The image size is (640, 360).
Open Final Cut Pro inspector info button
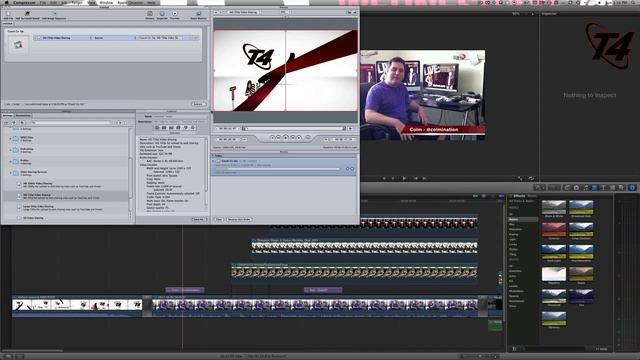click(632, 188)
